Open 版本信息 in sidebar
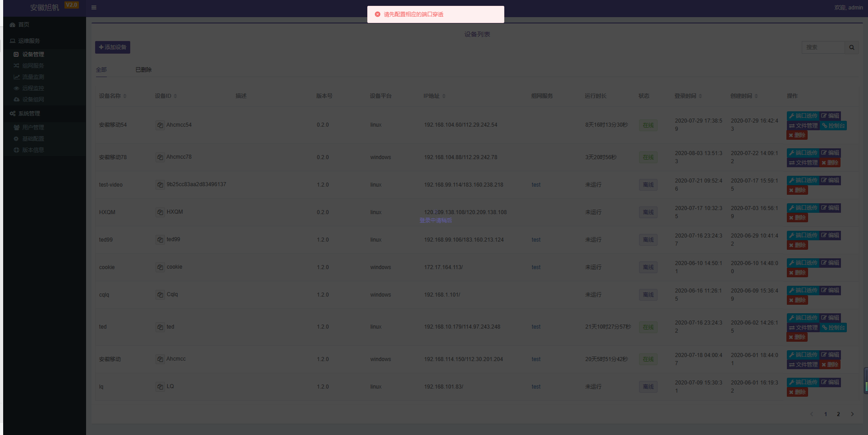This screenshot has width=868, height=435. click(44, 150)
